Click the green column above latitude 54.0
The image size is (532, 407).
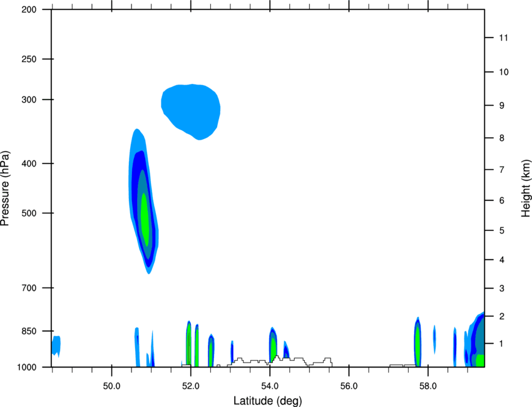[274, 349]
